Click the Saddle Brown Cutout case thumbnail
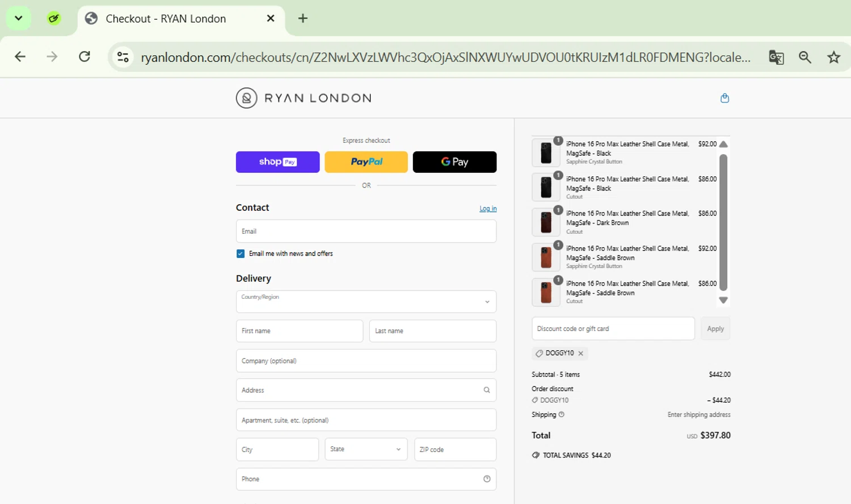This screenshot has width=851, height=504. [x=546, y=293]
